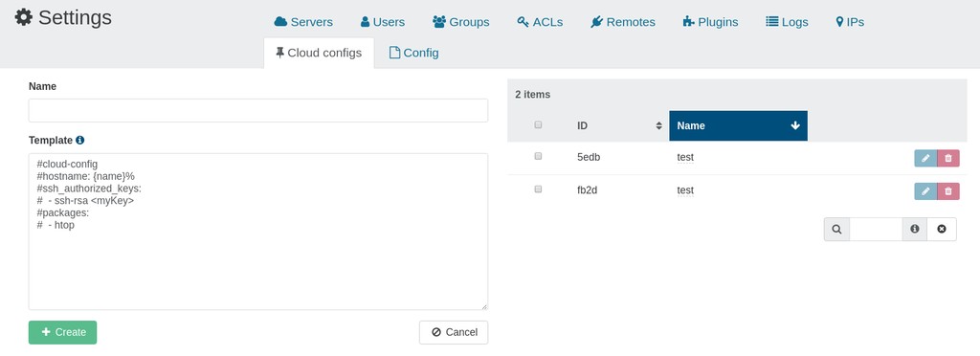Click the '2 items' count text
This screenshot has height=356, width=980.
click(x=532, y=95)
